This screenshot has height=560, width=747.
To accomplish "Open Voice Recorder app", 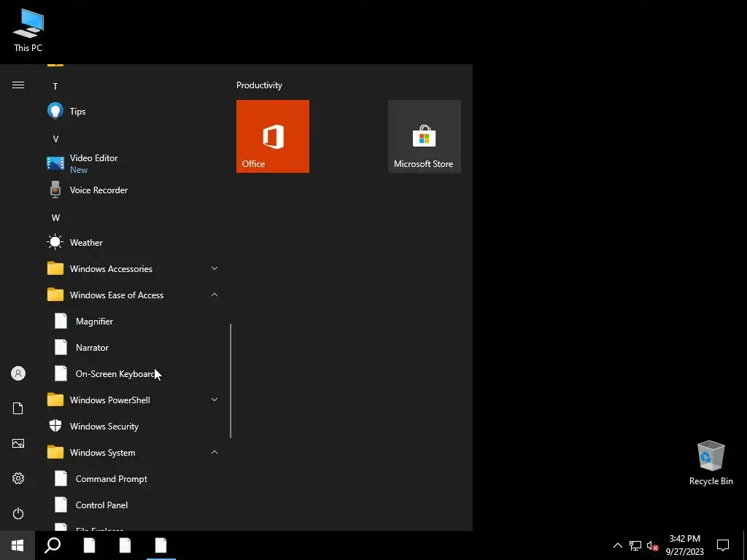I will pyautogui.click(x=133, y=190).
